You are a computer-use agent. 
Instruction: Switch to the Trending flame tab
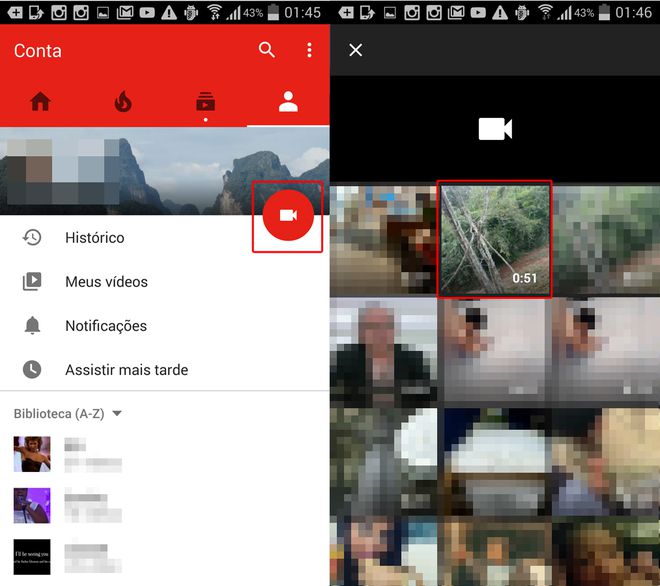[x=123, y=102]
